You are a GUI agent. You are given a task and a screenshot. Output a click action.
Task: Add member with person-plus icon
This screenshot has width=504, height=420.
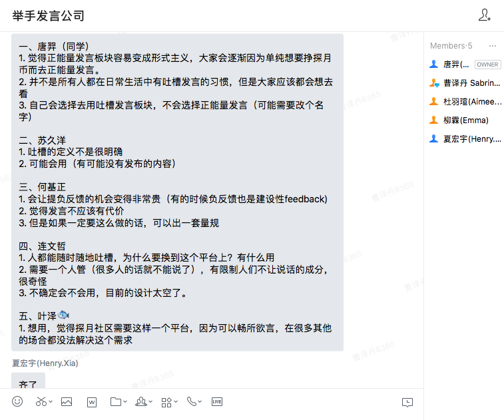click(485, 15)
